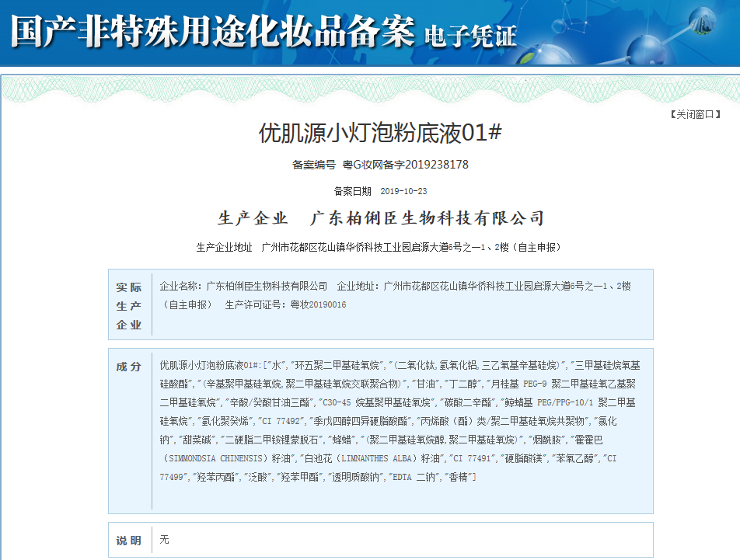Select ingredient 季戊四醇四异硬脂酸酯
This screenshot has height=560, width=740.
pyautogui.click(x=361, y=421)
